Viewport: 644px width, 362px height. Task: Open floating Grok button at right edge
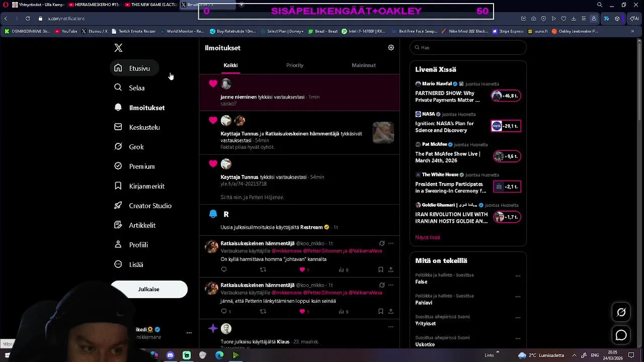pyautogui.click(x=621, y=312)
